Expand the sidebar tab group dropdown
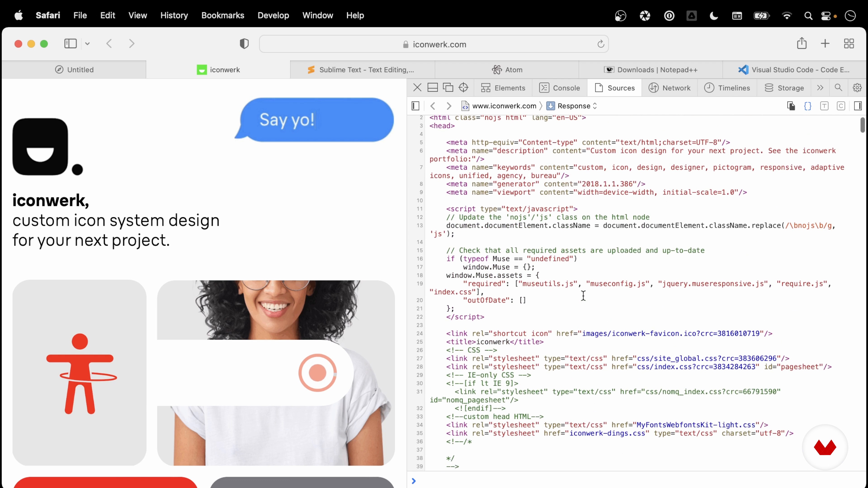The image size is (868, 488). 87,43
